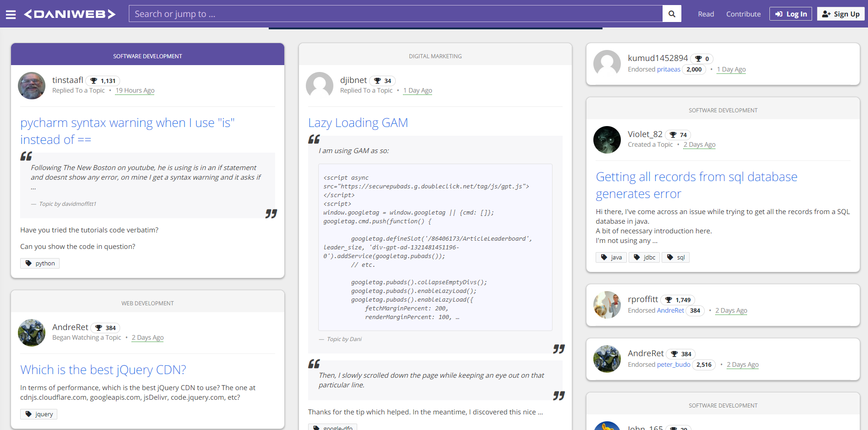Click the python tag
868x430 pixels.
[x=40, y=264]
